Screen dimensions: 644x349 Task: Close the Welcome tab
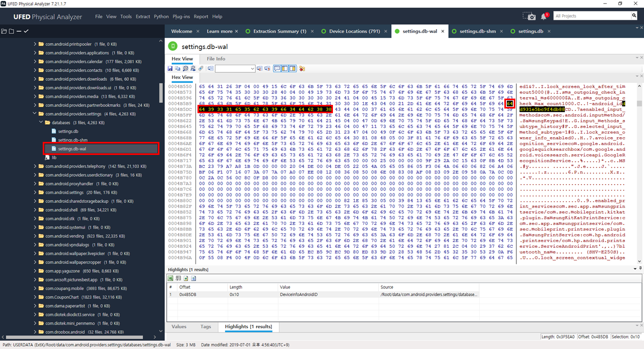click(x=197, y=31)
